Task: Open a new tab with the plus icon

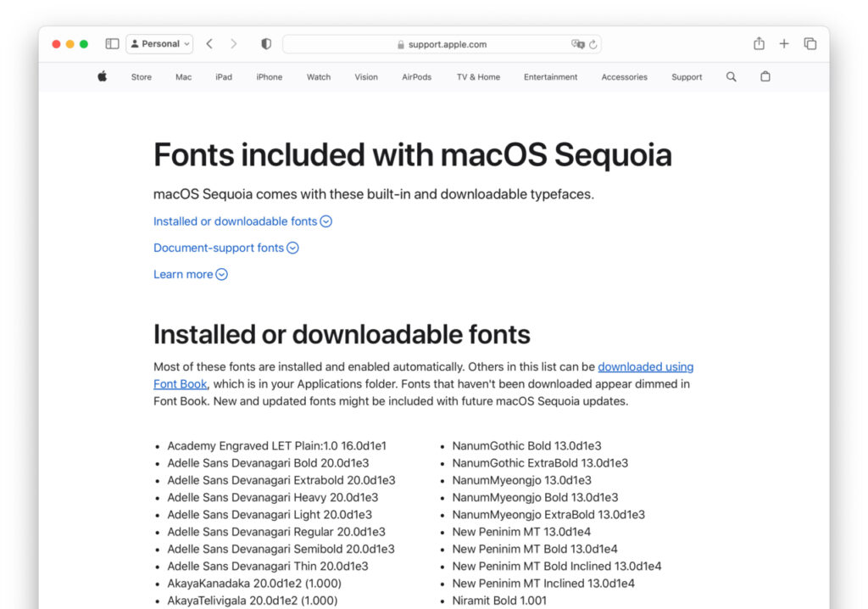Action: (783, 43)
